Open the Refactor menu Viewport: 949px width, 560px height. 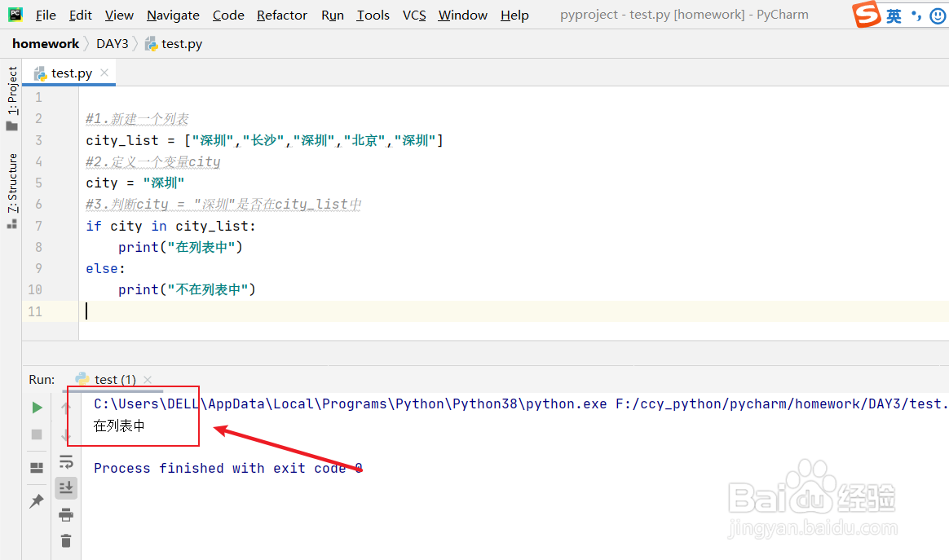(282, 15)
